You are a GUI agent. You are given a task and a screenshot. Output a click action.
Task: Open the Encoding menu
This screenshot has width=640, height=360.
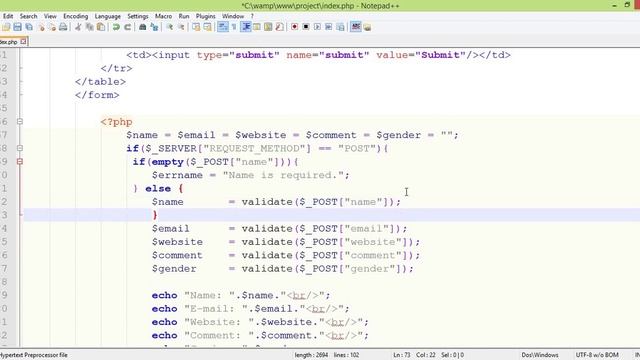click(76, 16)
